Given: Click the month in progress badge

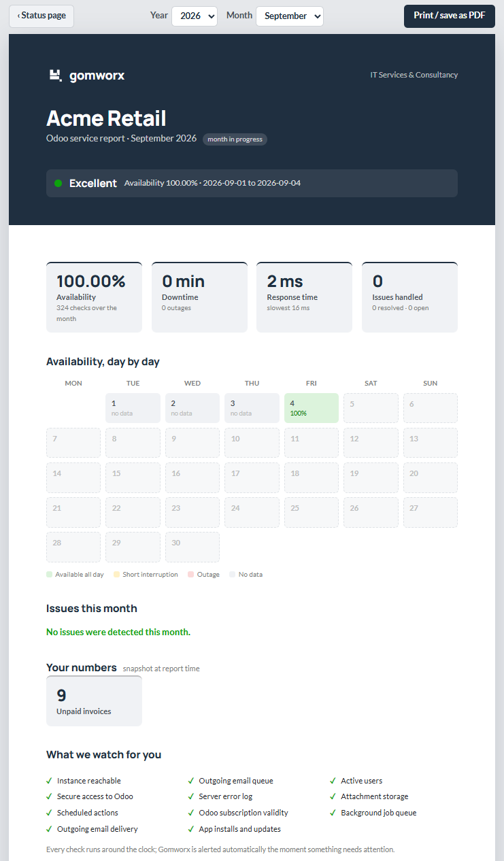Looking at the screenshot, I should point(235,139).
